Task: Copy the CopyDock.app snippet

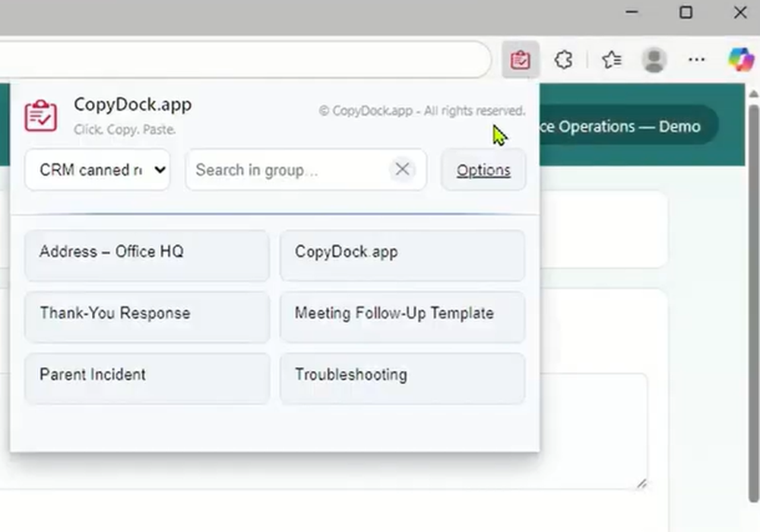Action: pyautogui.click(x=402, y=256)
